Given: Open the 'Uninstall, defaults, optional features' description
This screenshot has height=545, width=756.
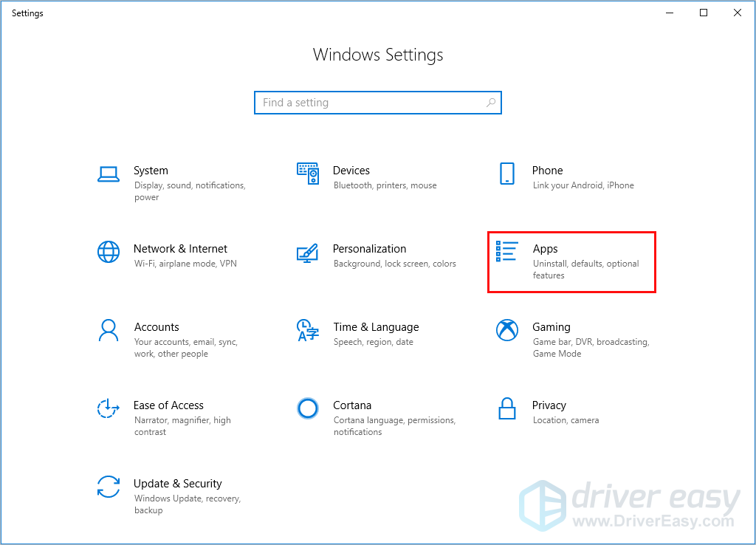Looking at the screenshot, I should [x=585, y=270].
